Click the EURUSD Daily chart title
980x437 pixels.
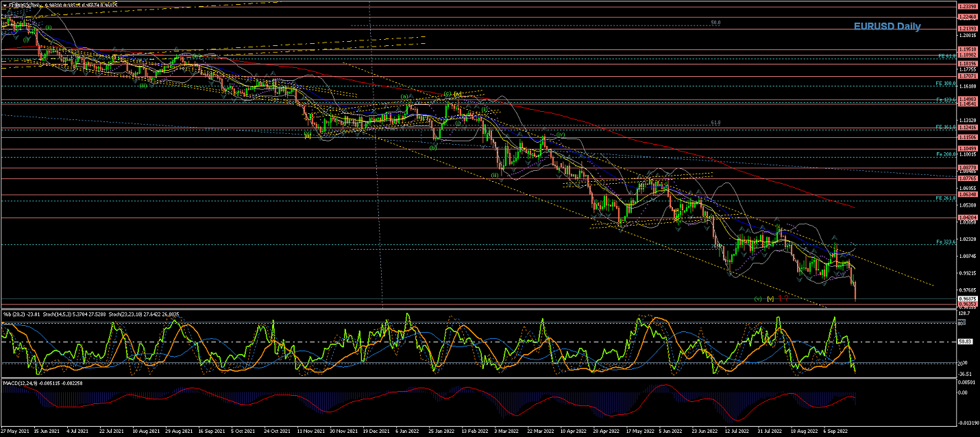tap(887, 26)
